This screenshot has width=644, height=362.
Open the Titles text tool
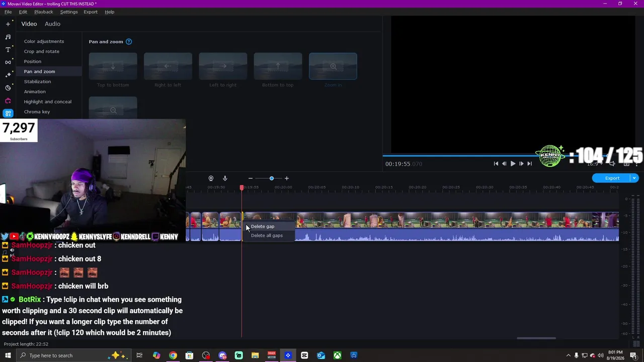tap(8, 49)
